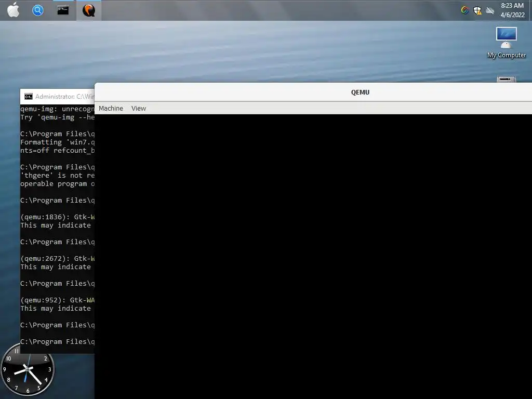
Task: Click the 'qemu-img: unrecogn' line in cmd
Action: coord(57,109)
